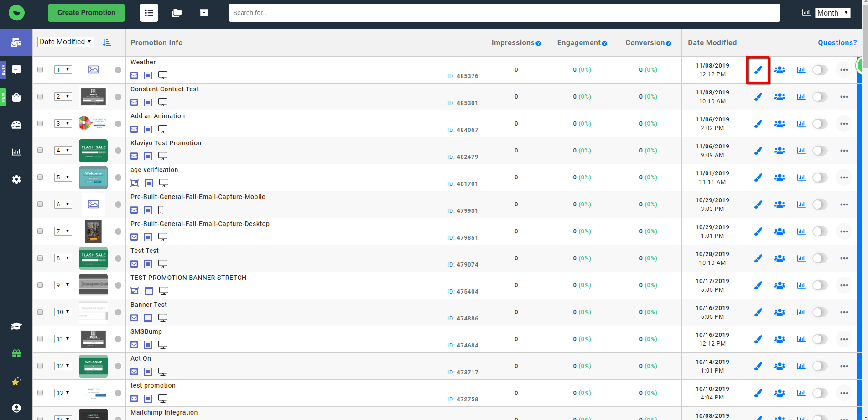This screenshot has width=868, height=420.
Task: Open the shopping bag item in sidebar
Action: click(16, 97)
